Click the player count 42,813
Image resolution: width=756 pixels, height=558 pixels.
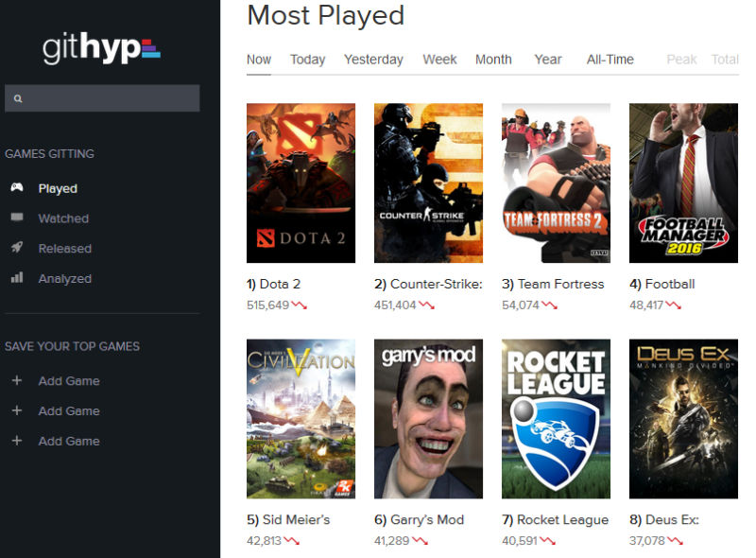[265, 541]
